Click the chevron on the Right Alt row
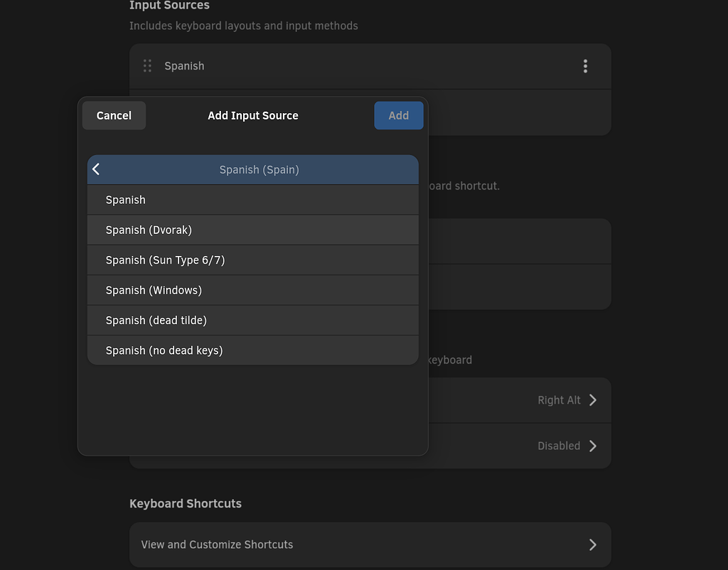Image resolution: width=728 pixels, height=570 pixels. 592,400
